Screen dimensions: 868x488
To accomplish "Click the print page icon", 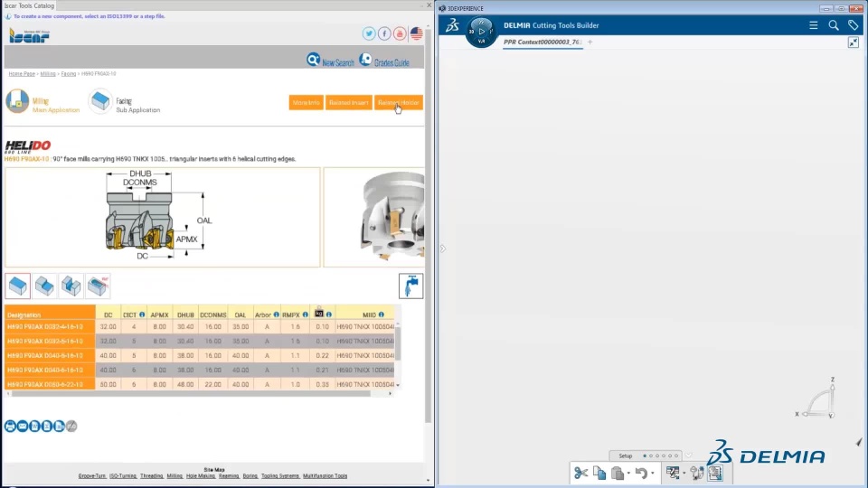I will click(x=10, y=426).
